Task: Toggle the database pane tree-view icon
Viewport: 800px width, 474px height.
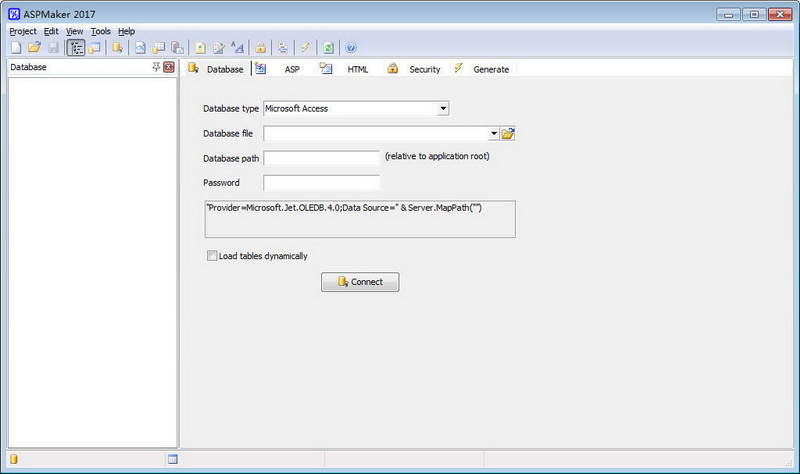Action: coord(76,48)
